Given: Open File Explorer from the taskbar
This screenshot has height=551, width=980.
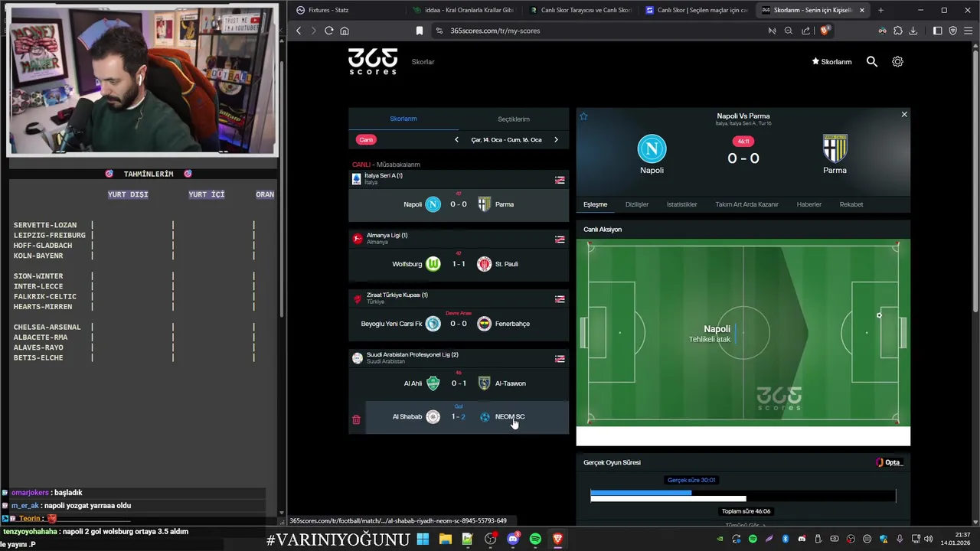Looking at the screenshot, I should [445, 540].
